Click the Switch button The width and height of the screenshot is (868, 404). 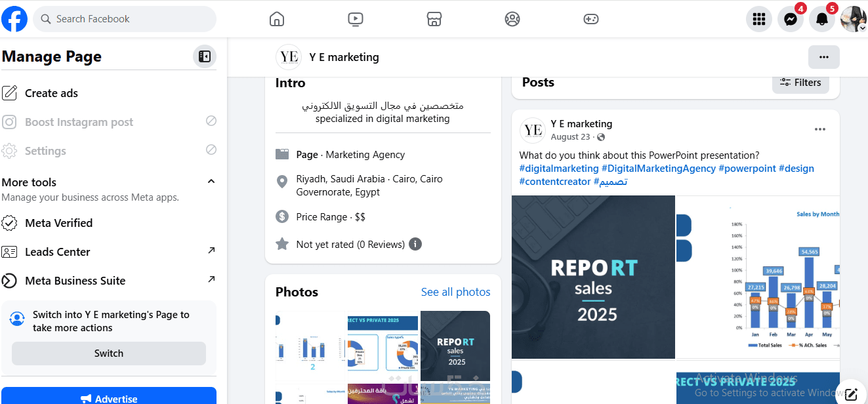[x=109, y=353]
